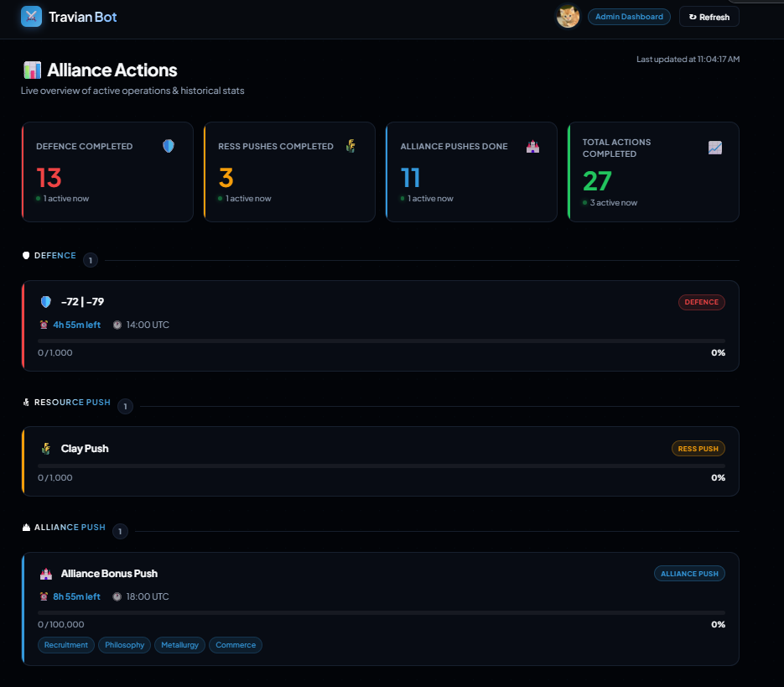The height and width of the screenshot is (687, 784).
Task: Click the shield icon in Defence Completed card
Action: coord(169,146)
